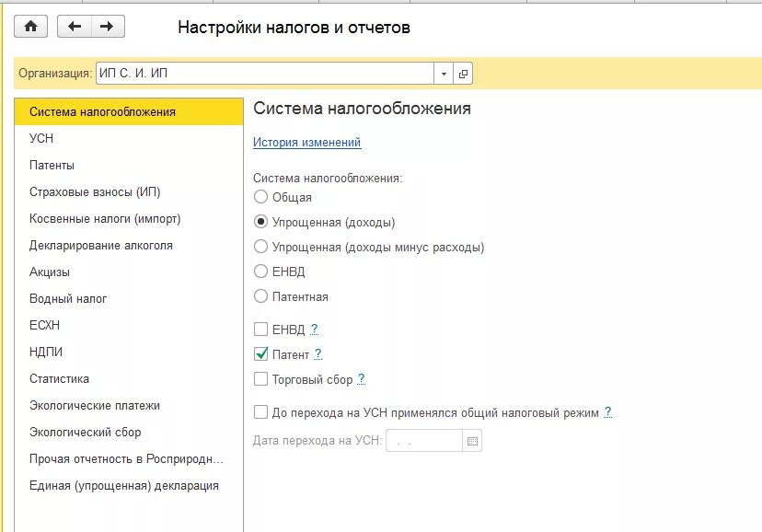The width and height of the screenshot is (762, 532).
Task: Switch to Акцизы section
Action: (x=129, y=272)
